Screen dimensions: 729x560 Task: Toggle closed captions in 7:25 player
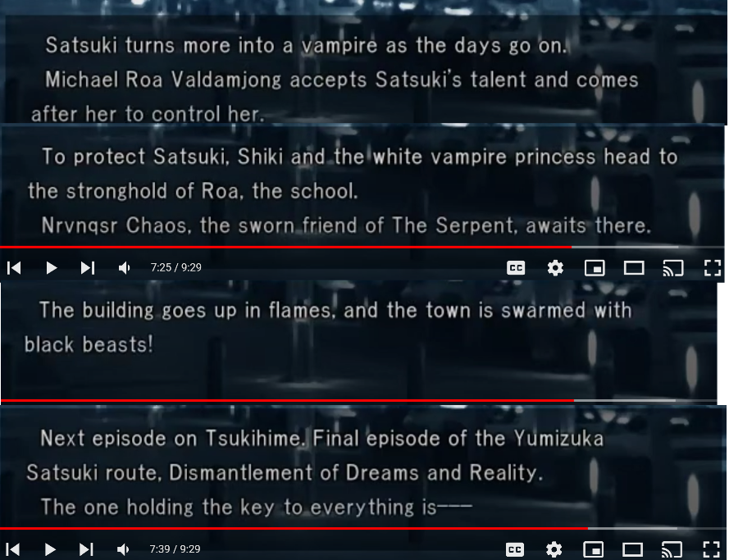pyautogui.click(x=516, y=267)
